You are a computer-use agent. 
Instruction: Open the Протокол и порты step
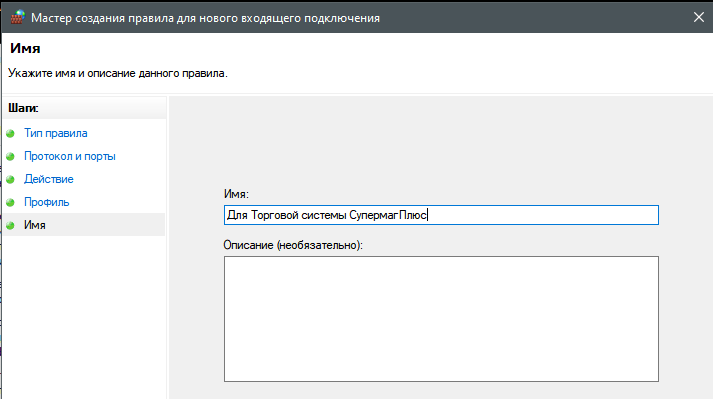point(70,156)
